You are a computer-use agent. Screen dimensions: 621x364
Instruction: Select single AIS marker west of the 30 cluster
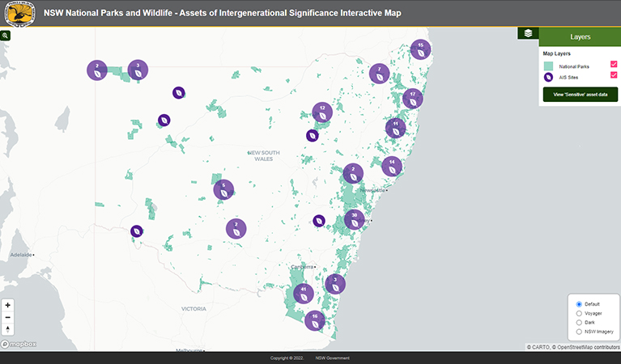[x=319, y=221]
